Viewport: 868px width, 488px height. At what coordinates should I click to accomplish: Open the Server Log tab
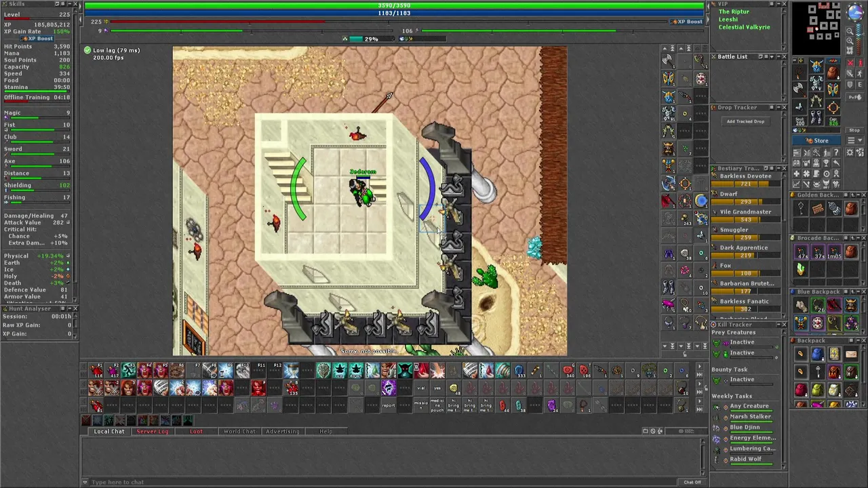click(x=153, y=431)
